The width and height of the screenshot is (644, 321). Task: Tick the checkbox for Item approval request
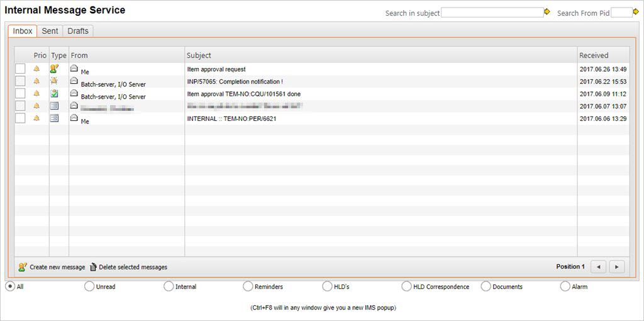click(x=20, y=69)
